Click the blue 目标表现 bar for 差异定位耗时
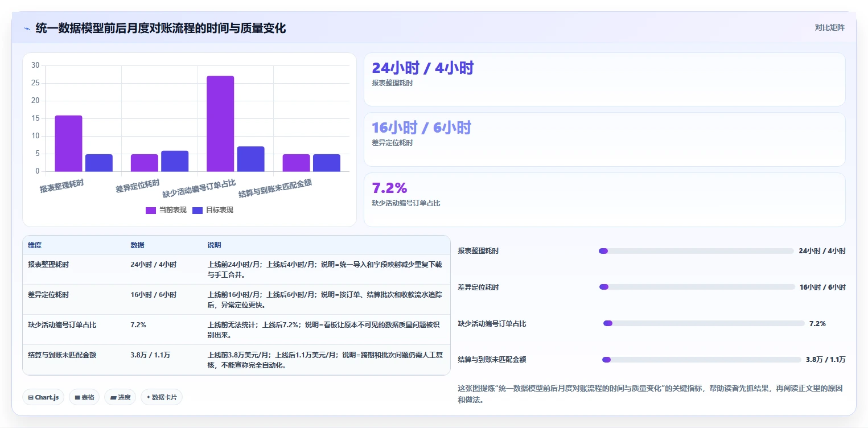The width and height of the screenshot is (868, 428). coord(175,161)
